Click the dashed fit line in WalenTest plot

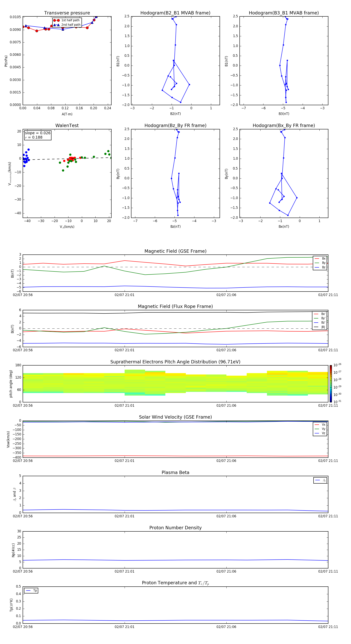[x=67, y=158]
